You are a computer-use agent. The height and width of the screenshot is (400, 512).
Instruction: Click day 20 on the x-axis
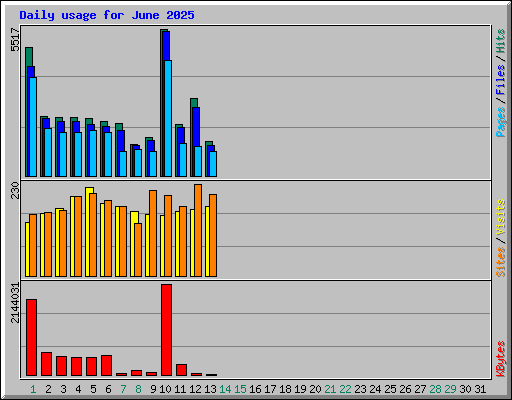point(315,389)
